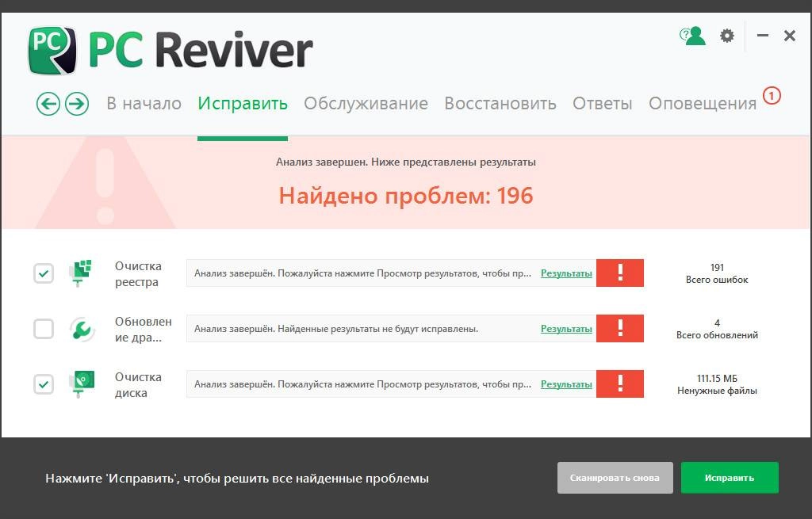Viewport: 812px width, 519px height.
Task: Click red alert icon for driver updates row
Action: tap(620, 328)
